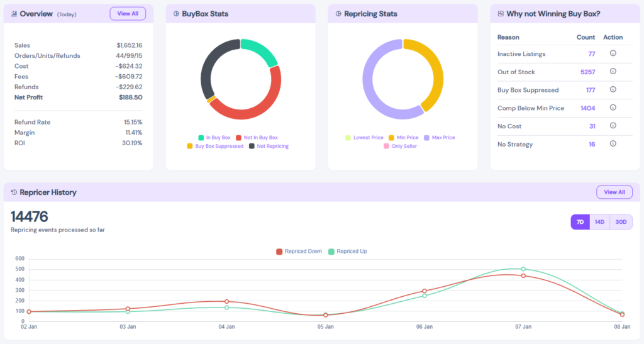Screen dimensions: 644x344
Task: Click the Out of Stock count 5257
Action: coord(587,72)
